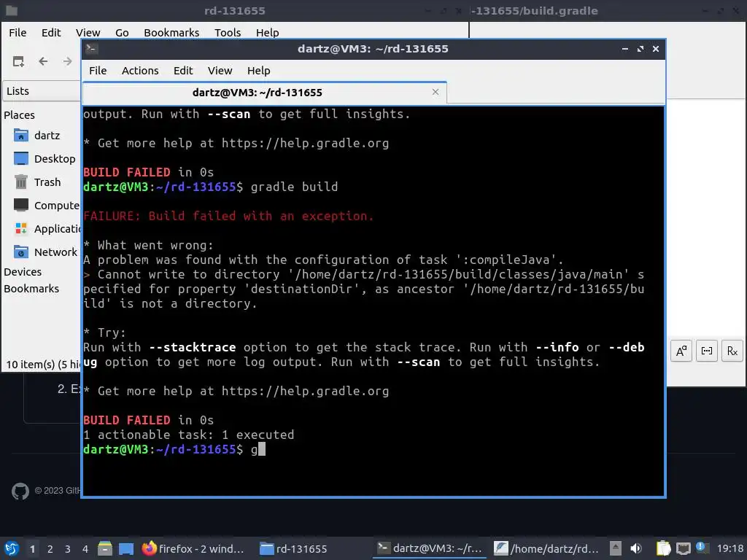Open the terminal File menu

[x=98, y=71]
